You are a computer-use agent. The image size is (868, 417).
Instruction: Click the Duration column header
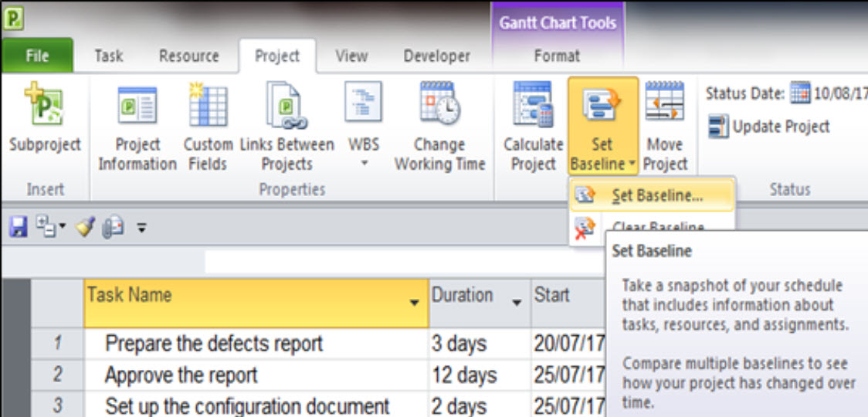480,303
